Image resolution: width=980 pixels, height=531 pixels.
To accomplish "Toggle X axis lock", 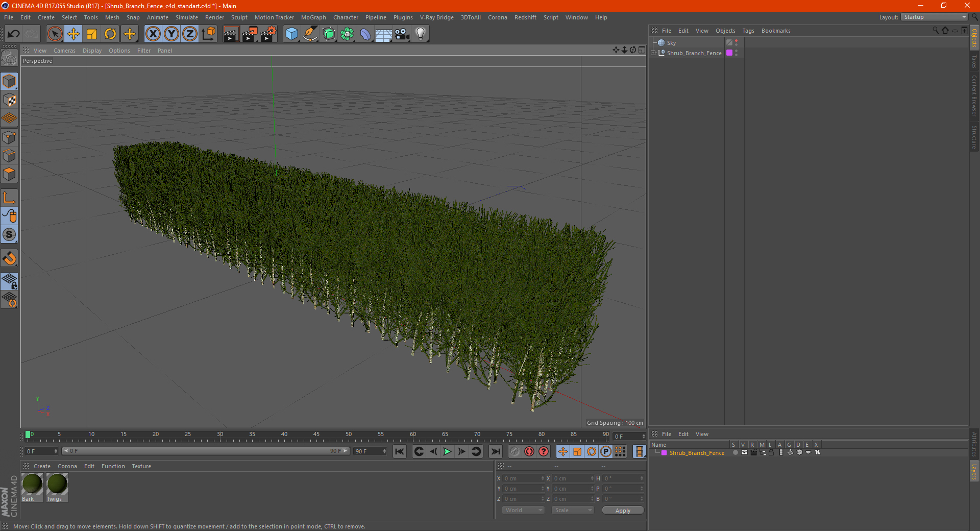I will point(153,34).
